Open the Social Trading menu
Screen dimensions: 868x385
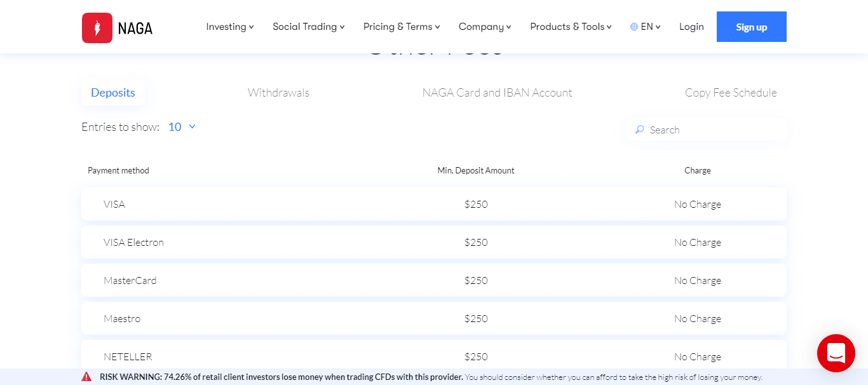pyautogui.click(x=308, y=27)
